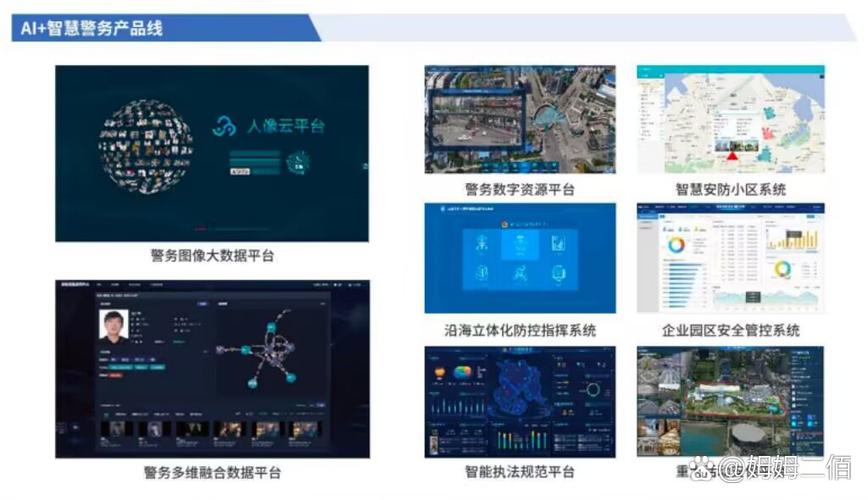Image resolution: width=868 pixels, height=500 pixels.
Task: Click the caption 企业园区安全管控系统
Action: [x=731, y=331]
